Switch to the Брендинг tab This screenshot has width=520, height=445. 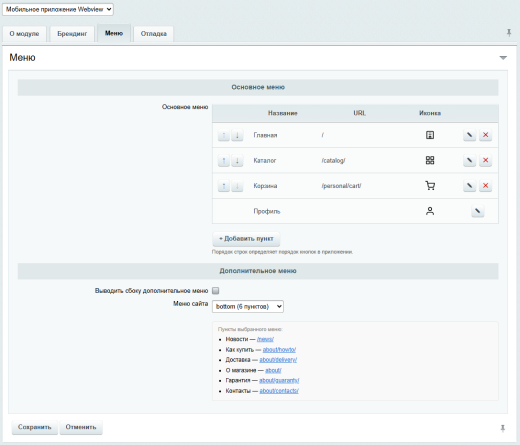[x=72, y=34]
